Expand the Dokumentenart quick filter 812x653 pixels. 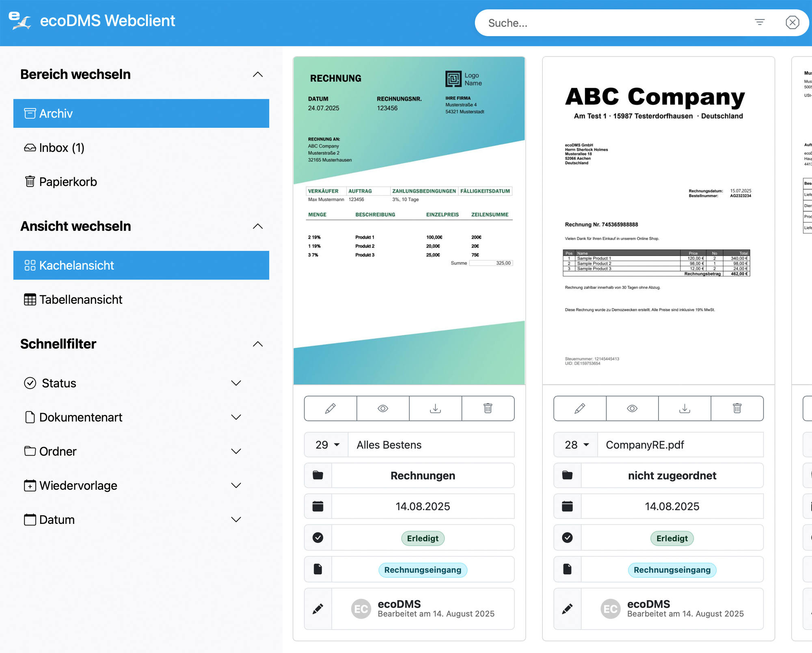[x=236, y=417]
